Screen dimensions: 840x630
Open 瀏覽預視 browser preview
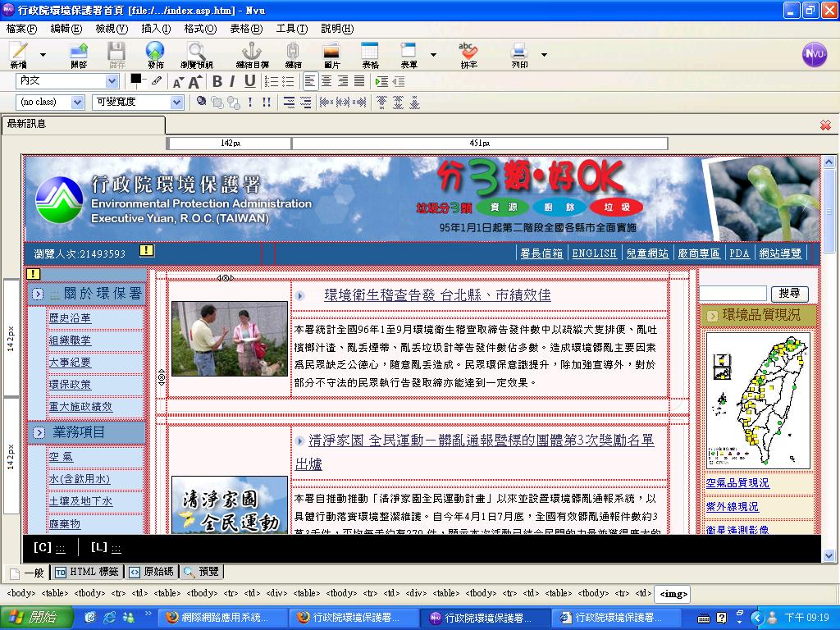(x=197, y=55)
